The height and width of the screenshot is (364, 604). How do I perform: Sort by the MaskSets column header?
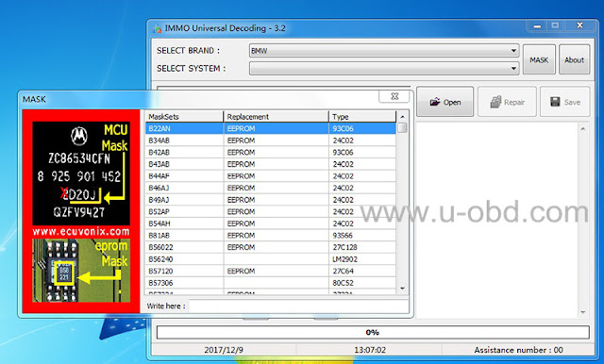[185, 117]
